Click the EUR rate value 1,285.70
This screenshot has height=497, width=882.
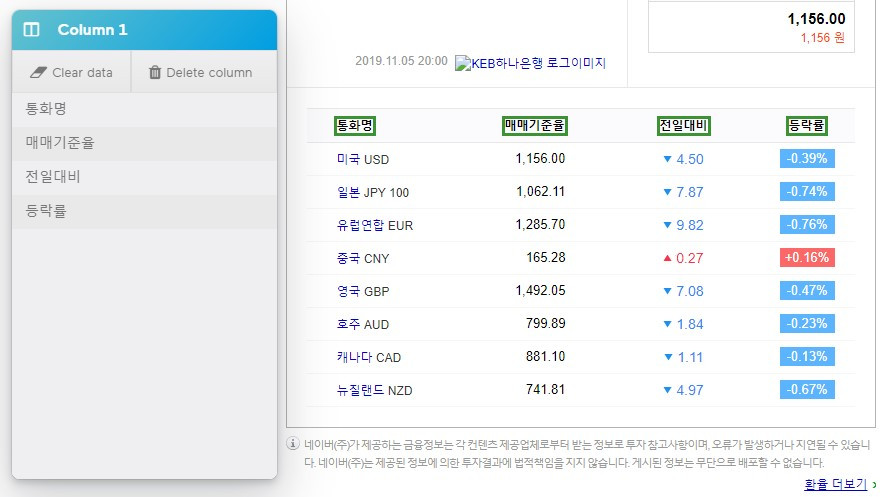point(540,225)
